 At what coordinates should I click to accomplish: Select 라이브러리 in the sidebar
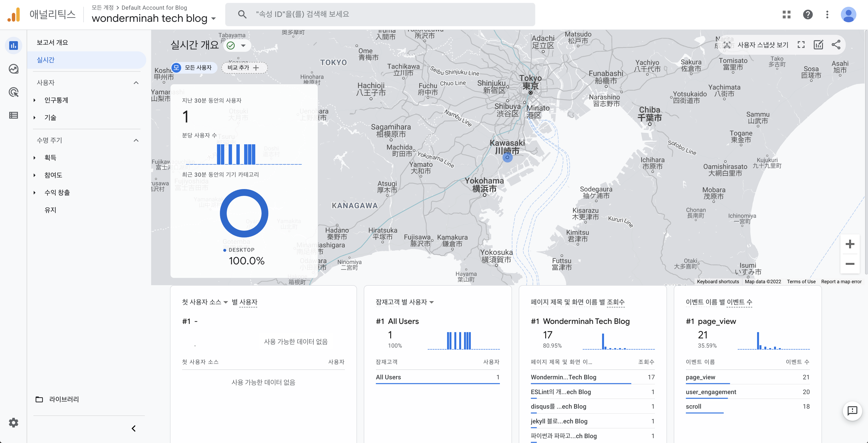[x=64, y=399]
